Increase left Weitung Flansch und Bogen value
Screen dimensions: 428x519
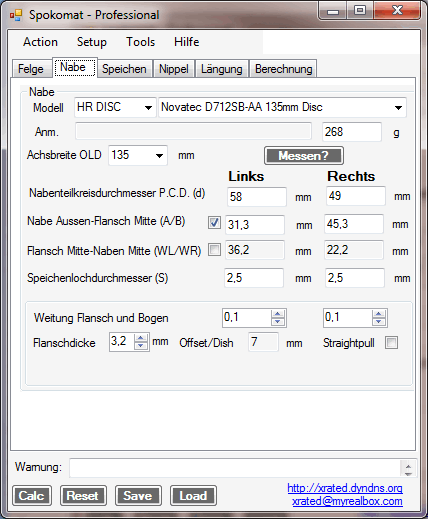point(278,314)
